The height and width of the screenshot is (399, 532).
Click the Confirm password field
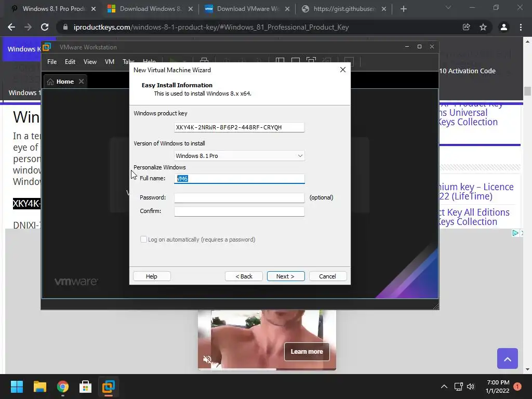pyautogui.click(x=239, y=211)
